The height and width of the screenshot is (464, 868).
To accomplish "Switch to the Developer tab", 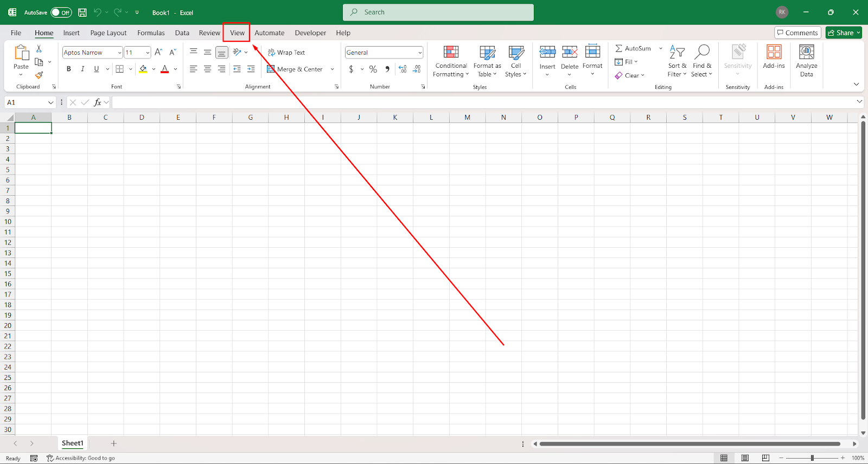I will [x=310, y=33].
